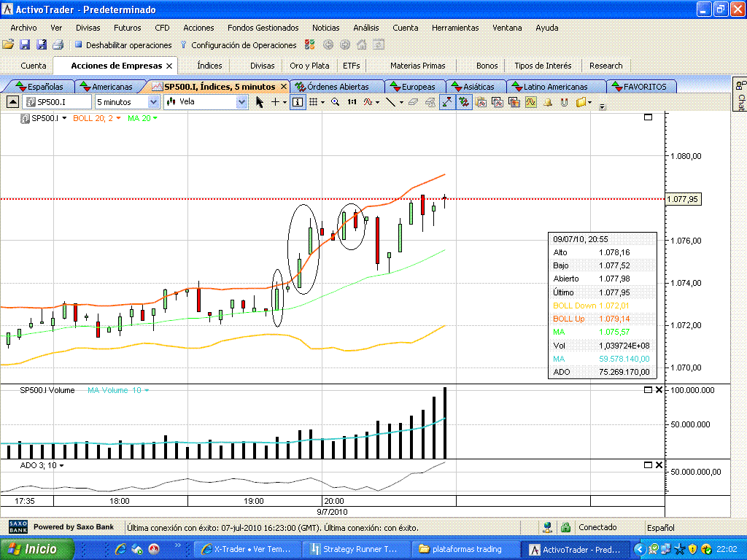Click the open folder icon in main toolbar

pyautogui.click(x=8, y=45)
